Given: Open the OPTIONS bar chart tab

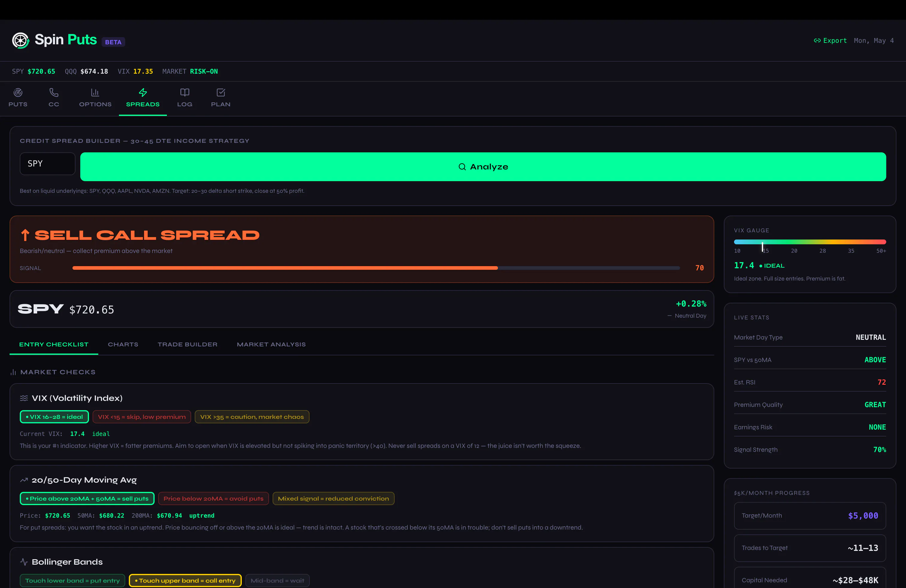Looking at the screenshot, I should (x=95, y=98).
